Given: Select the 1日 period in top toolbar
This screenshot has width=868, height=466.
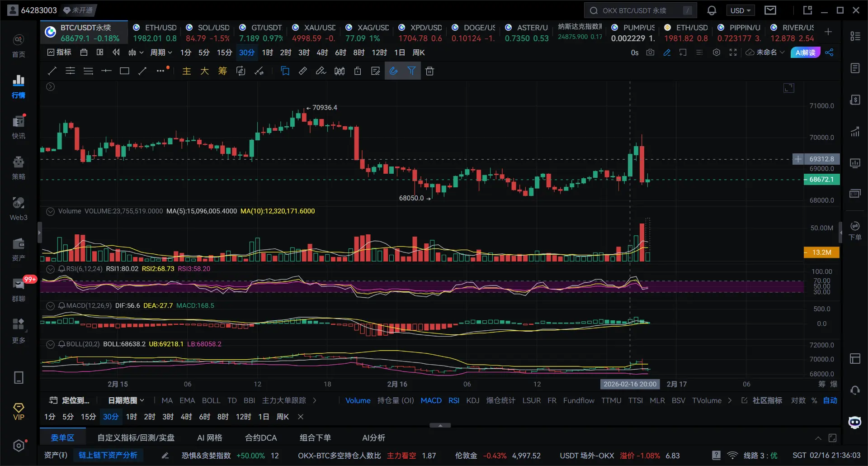Looking at the screenshot, I should tap(400, 52).
